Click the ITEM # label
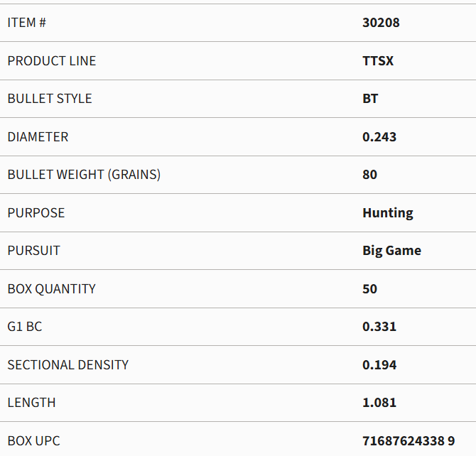Viewport: 476px width, 456px height. [27, 23]
